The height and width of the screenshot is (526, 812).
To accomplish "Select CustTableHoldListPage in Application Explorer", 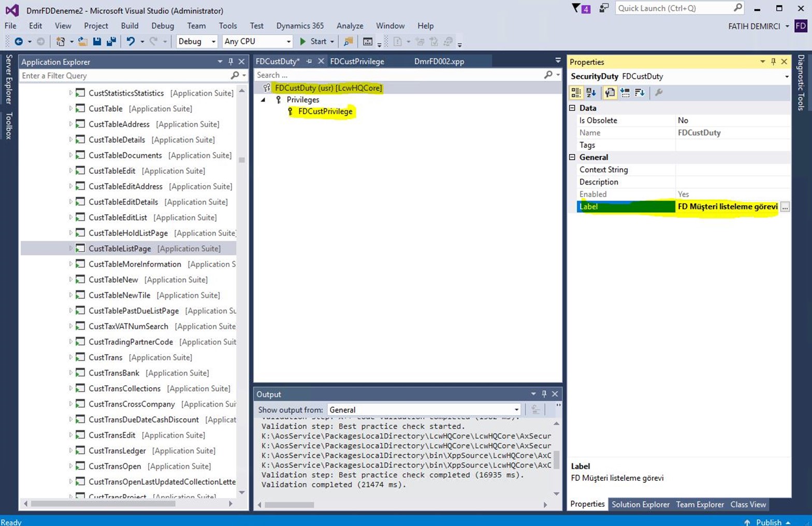I will pos(128,233).
